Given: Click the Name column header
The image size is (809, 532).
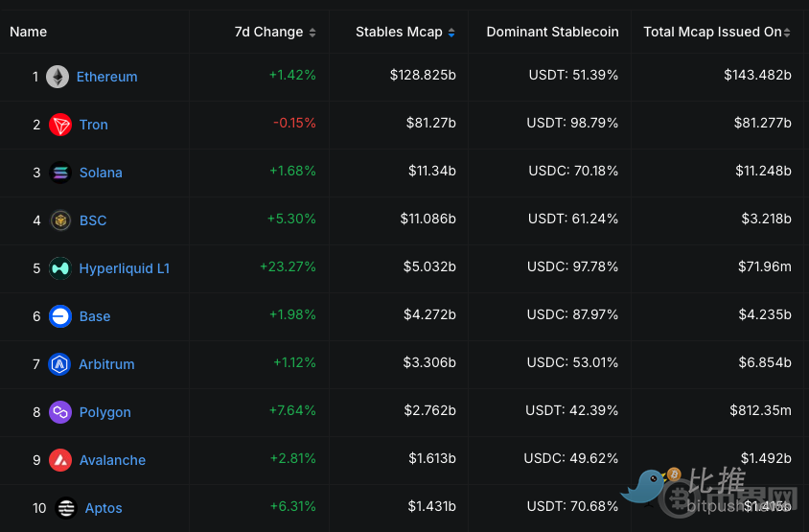Looking at the screenshot, I should pyautogui.click(x=29, y=32).
